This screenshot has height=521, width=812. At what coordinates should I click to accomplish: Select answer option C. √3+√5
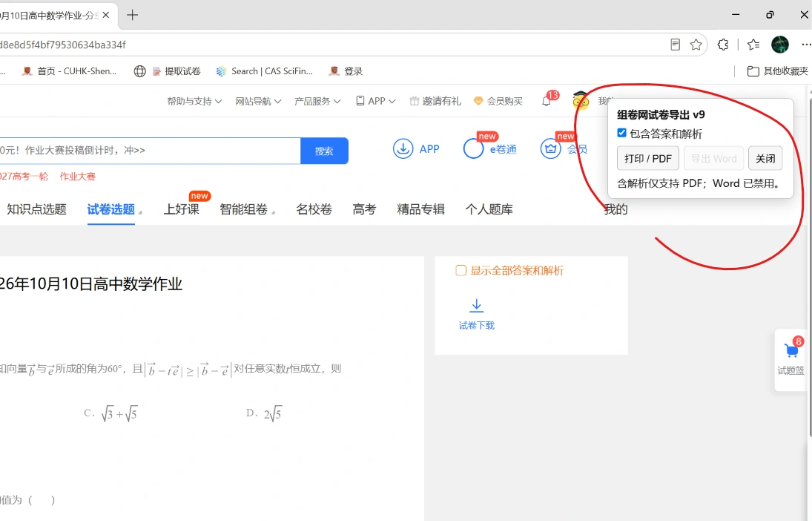click(110, 413)
